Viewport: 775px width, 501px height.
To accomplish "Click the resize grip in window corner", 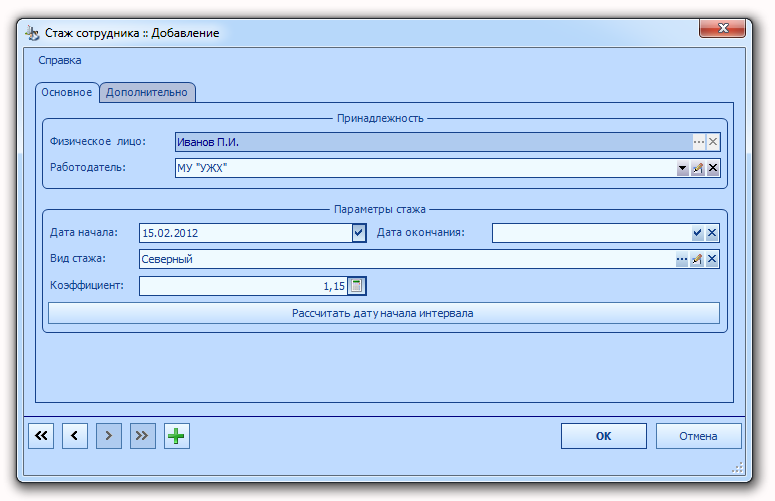I will 737,468.
